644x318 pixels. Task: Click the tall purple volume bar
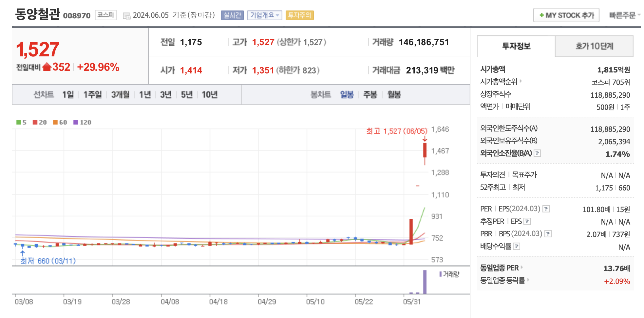point(425,282)
